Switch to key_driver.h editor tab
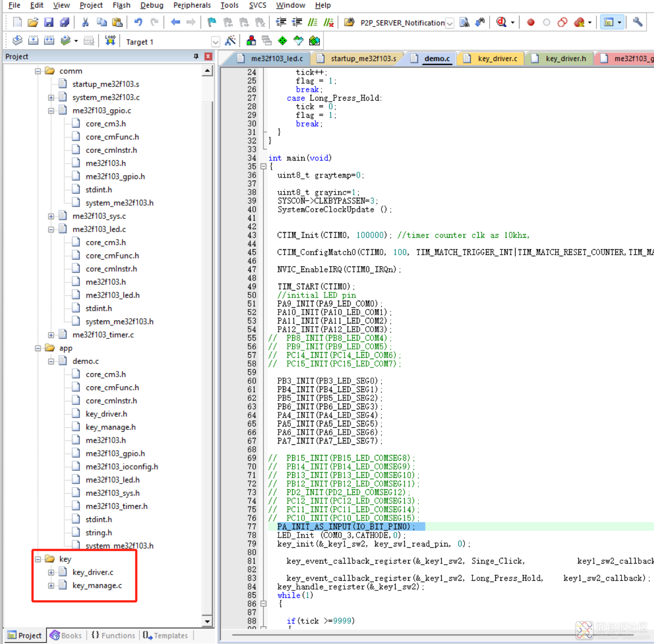654x644 pixels. pyautogui.click(x=560, y=58)
